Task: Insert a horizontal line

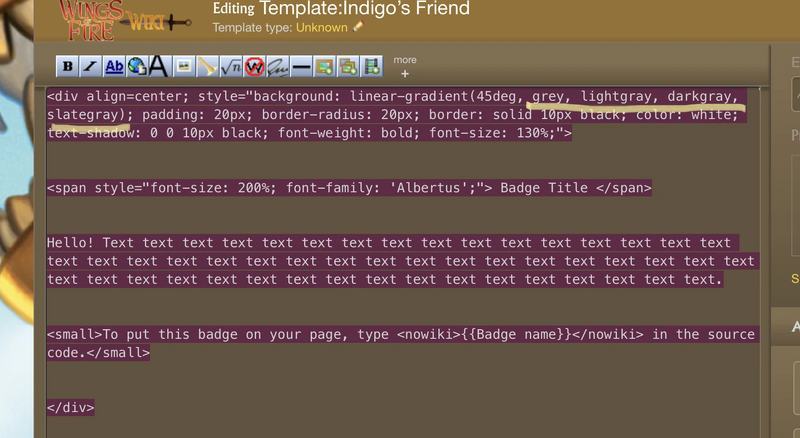Action: point(300,67)
